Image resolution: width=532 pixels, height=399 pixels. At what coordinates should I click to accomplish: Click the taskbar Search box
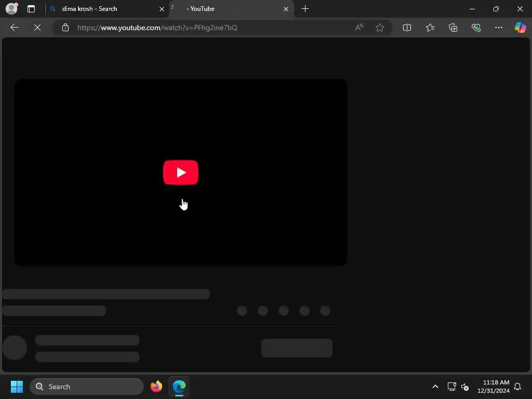[87, 387]
